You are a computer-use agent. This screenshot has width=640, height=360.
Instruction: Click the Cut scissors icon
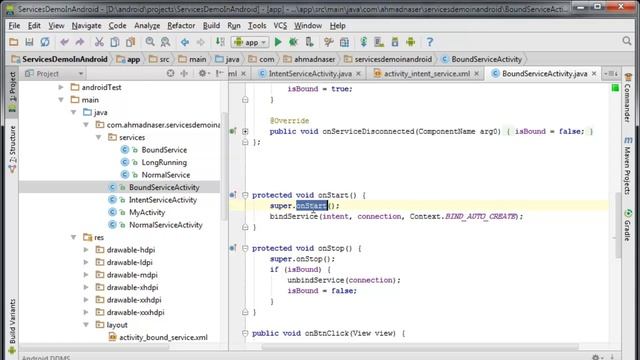coord(99,42)
